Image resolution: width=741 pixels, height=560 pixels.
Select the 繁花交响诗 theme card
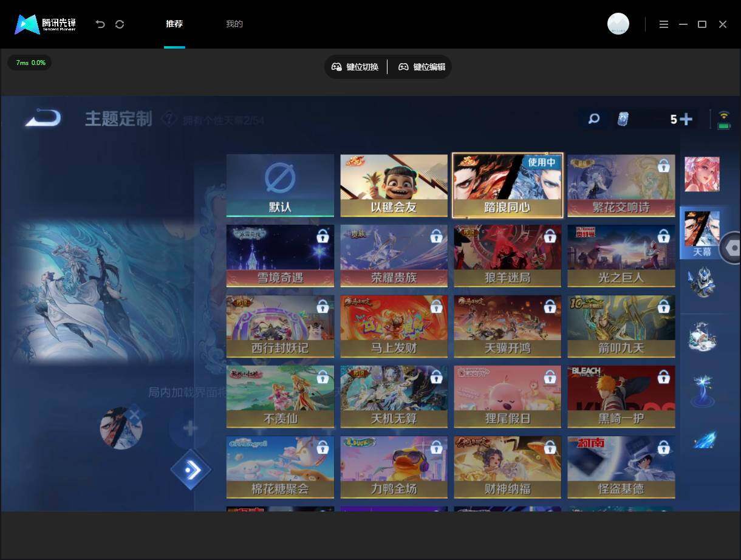[621, 185]
